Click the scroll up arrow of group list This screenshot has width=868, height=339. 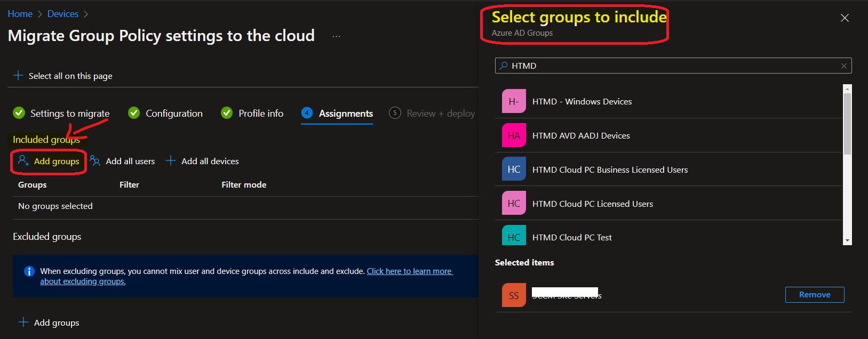tap(847, 88)
